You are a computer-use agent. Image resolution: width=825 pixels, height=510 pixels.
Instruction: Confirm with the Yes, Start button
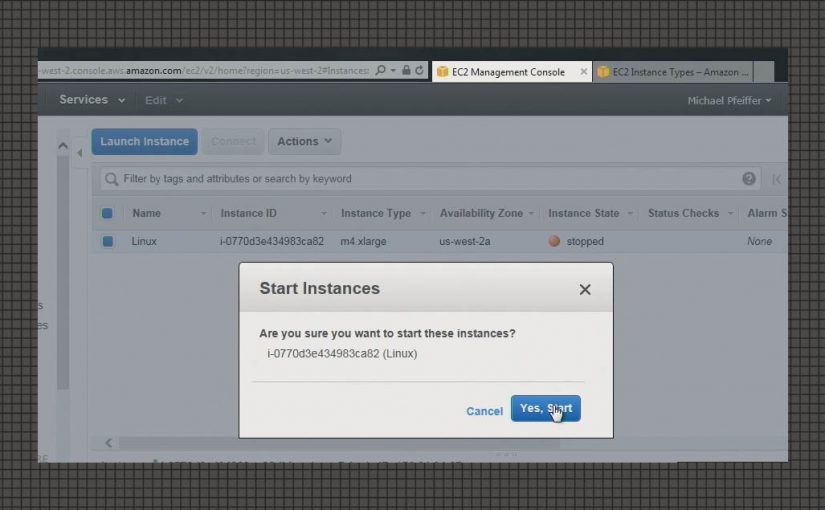[x=546, y=408]
